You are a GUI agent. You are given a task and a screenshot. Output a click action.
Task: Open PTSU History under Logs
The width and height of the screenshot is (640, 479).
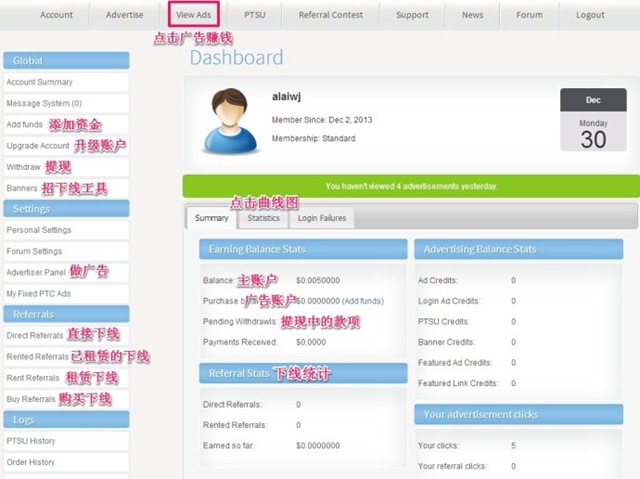point(31,441)
